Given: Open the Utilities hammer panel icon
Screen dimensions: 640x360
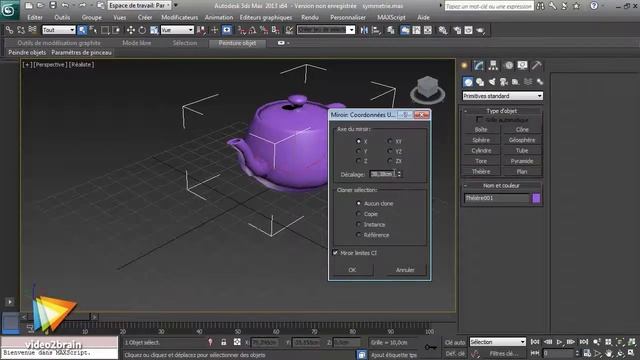Looking at the screenshot, I should coord(537,65).
